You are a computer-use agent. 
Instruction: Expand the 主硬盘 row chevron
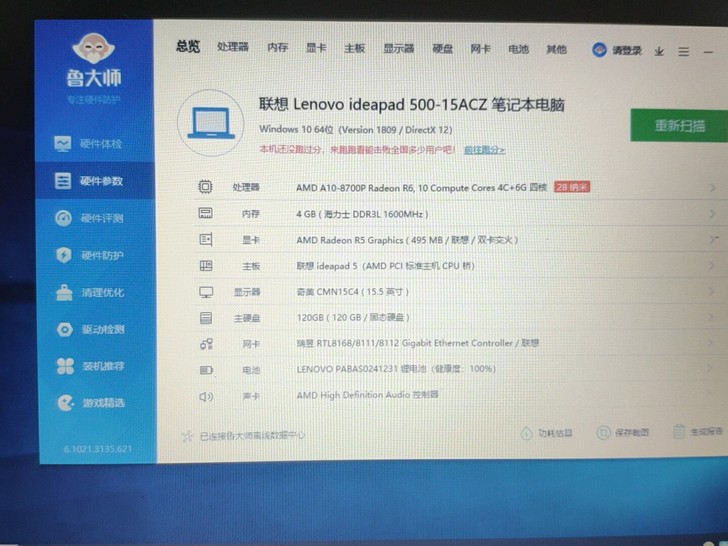pyautogui.click(x=712, y=317)
